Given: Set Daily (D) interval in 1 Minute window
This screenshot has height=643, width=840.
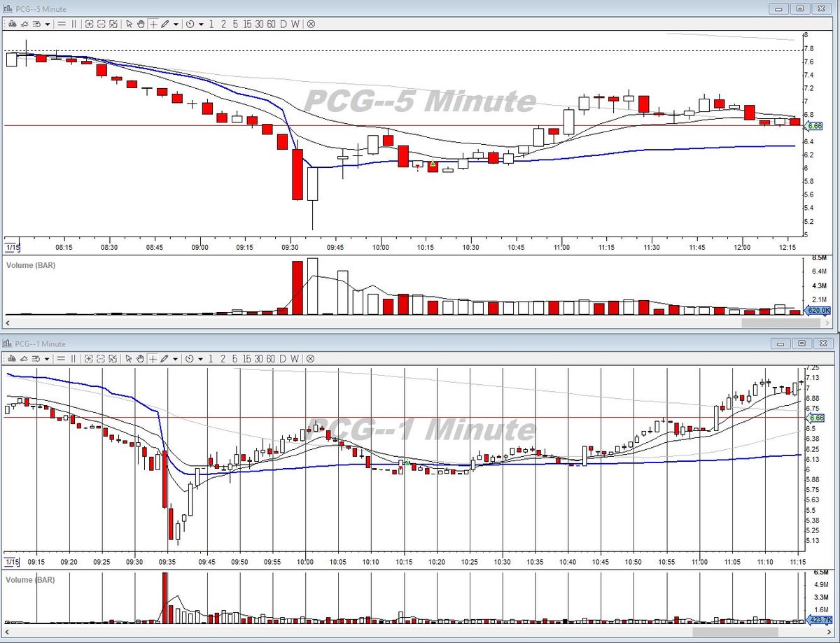Looking at the screenshot, I should click(283, 358).
